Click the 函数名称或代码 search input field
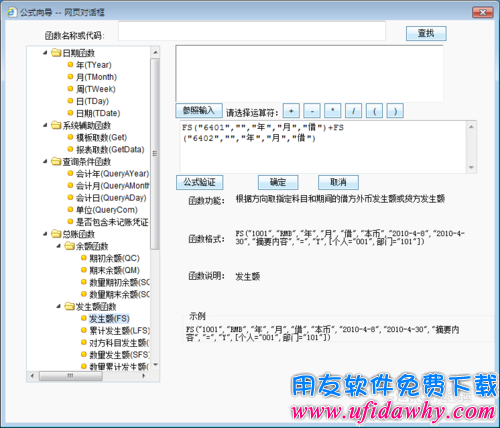This screenshot has height=428, width=500. coord(252,31)
